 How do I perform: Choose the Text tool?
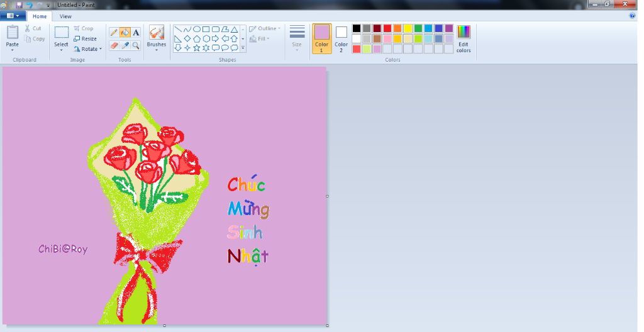pyautogui.click(x=136, y=33)
